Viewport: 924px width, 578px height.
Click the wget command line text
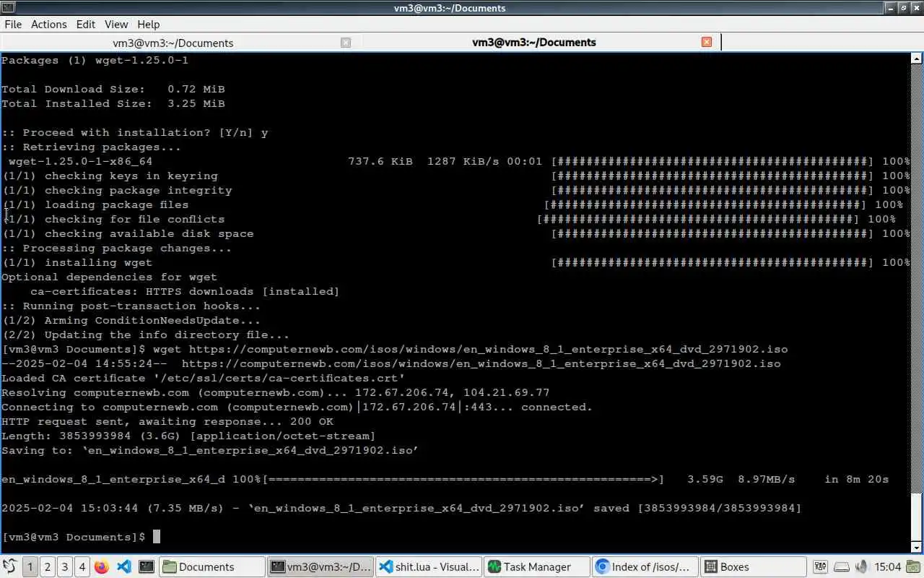pyautogui.click(x=471, y=349)
